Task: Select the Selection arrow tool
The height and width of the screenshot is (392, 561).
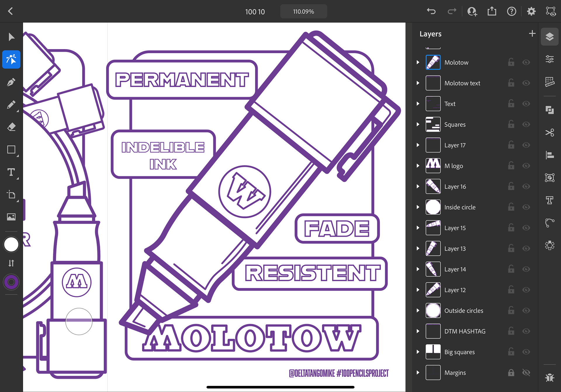Action: (11, 37)
